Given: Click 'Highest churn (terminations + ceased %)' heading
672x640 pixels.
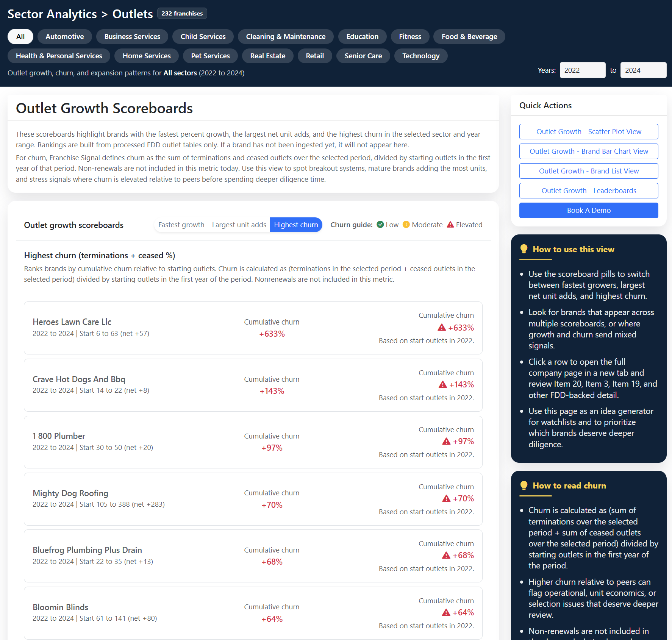Looking at the screenshot, I should click(x=100, y=256).
